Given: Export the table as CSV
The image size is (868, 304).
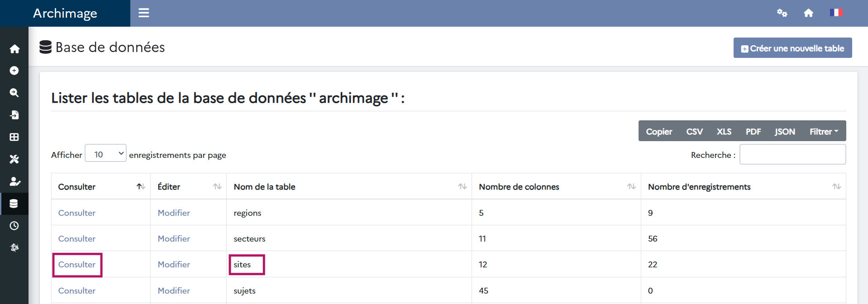Looking at the screenshot, I should tap(694, 132).
